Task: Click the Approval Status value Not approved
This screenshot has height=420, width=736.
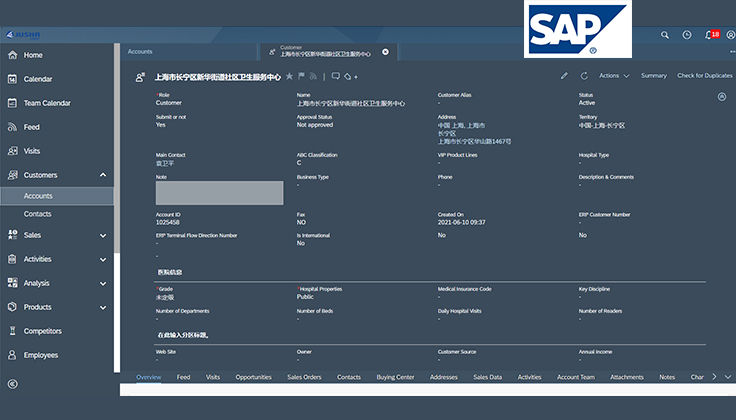Action: [314, 125]
